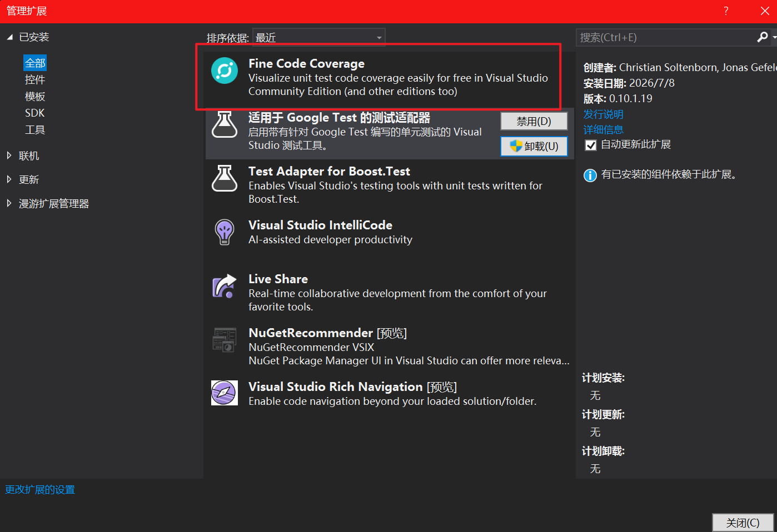Focus the 搜索(Ctrl+E) search box
Viewport: 777px width, 532px height.
coord(666,37)
